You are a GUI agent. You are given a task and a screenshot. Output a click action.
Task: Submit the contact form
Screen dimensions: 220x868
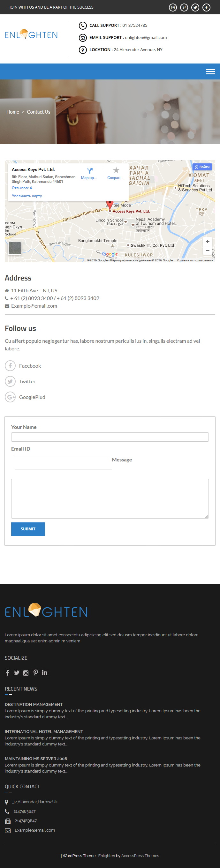[x=28, y=529]
